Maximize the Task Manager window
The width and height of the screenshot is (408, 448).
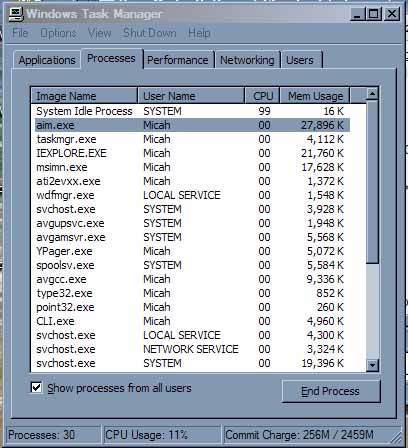coord(374,14)
